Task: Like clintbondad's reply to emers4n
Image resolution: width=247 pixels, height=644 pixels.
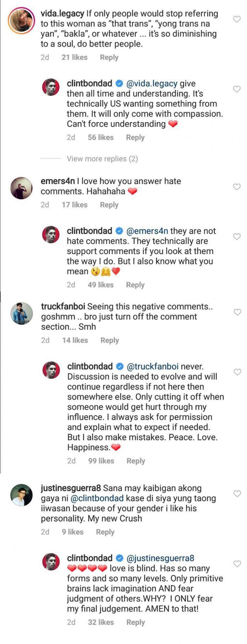Action: coord(236,237)
